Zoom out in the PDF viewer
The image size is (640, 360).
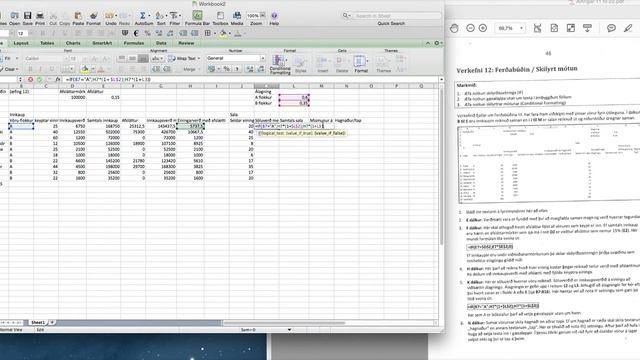(470, 28)
